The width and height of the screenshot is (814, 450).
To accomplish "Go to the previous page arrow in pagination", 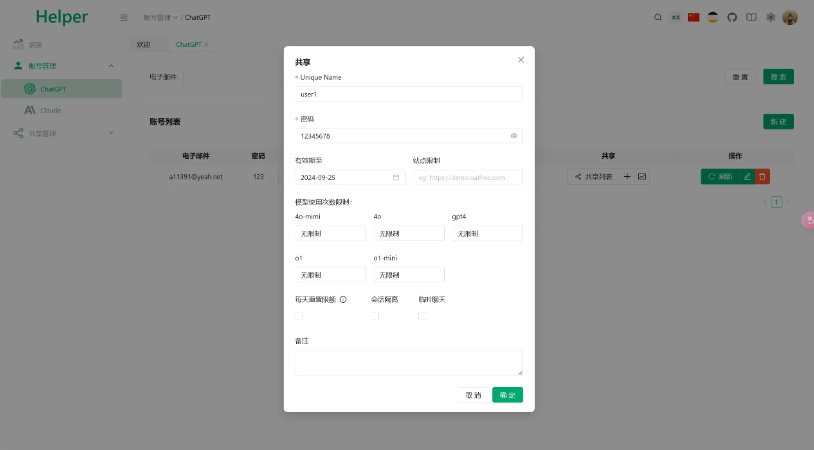I will [x=765, y=202].
